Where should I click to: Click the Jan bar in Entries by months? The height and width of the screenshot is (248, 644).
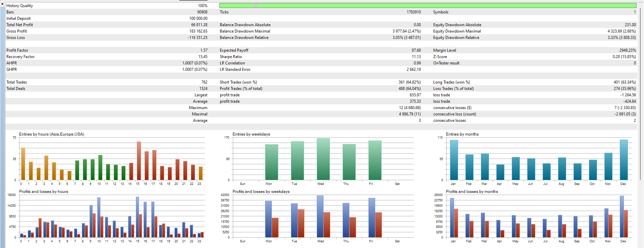[x=454, y=160]
